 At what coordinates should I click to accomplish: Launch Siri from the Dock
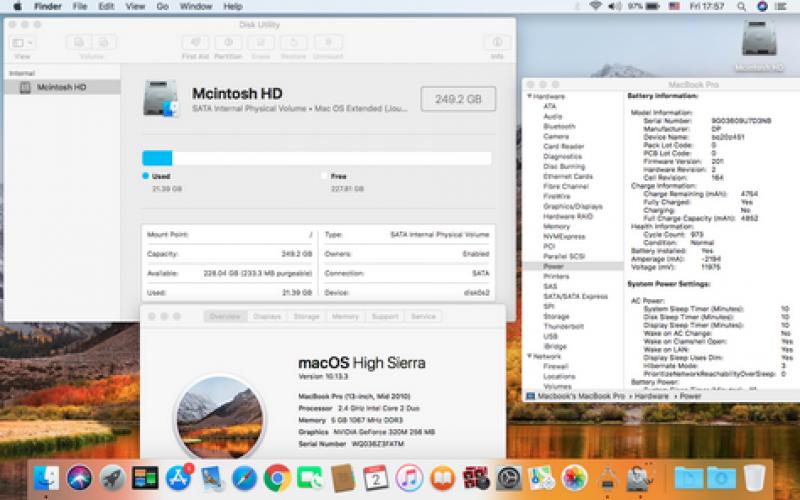coord(80,478)
